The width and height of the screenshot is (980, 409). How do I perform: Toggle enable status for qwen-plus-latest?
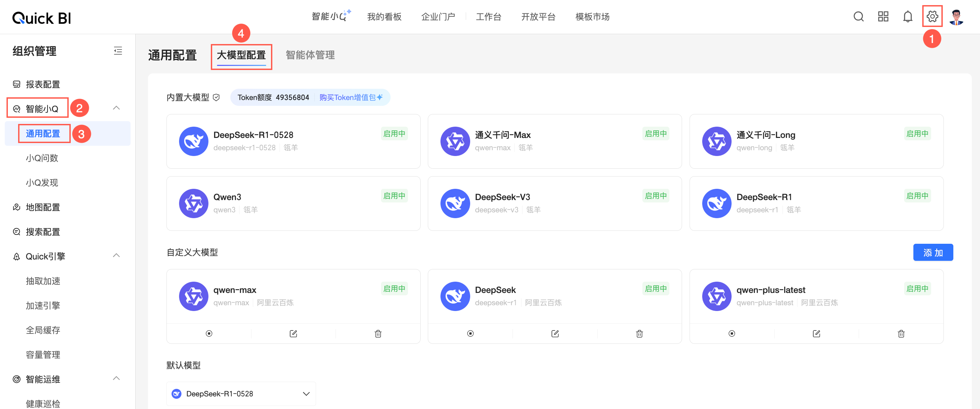pos(732,333)
